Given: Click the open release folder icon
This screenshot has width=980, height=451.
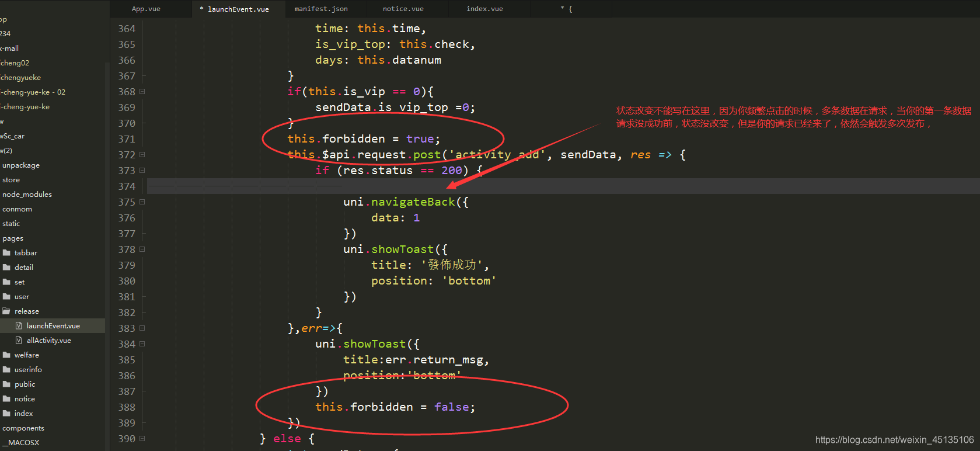Looking at the screenshot, I should click(6, 311).
